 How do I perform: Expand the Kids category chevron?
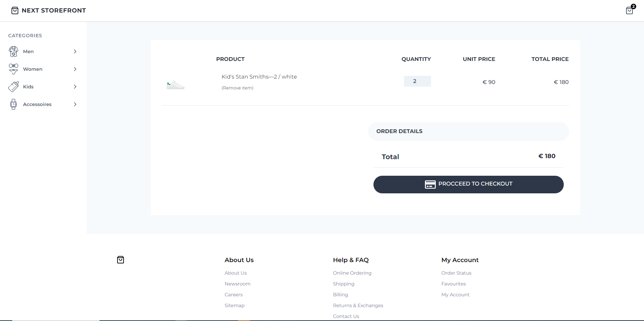pos(75,87)
